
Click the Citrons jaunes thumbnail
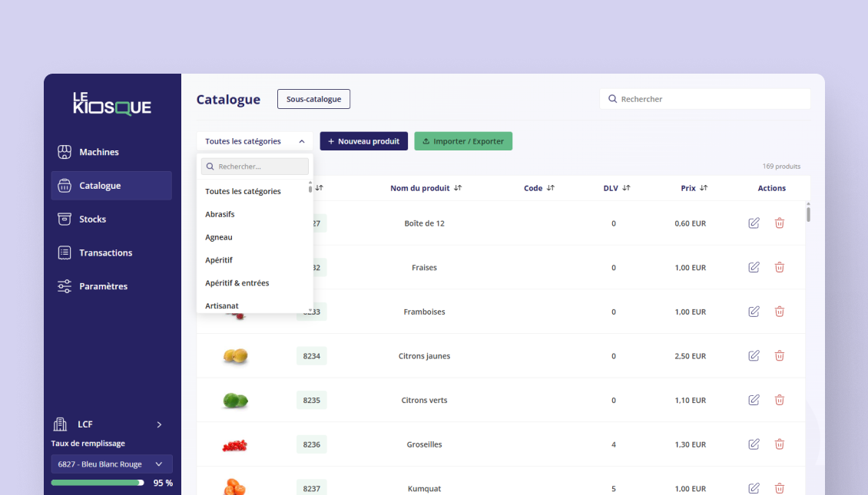point(235,355)
